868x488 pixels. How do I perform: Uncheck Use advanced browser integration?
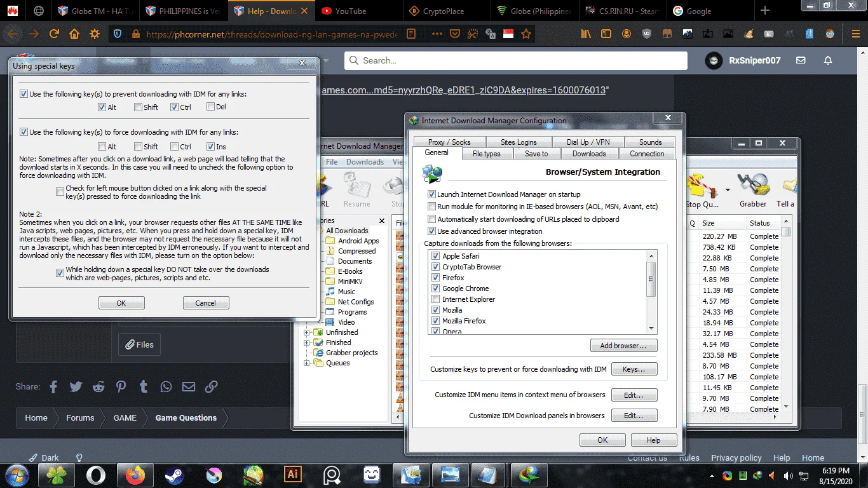432,231
